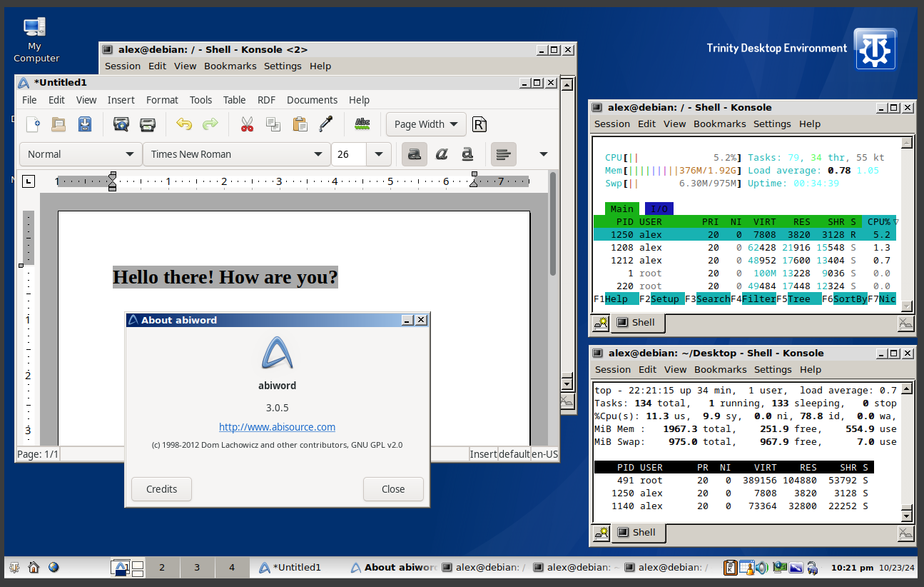Screen dimensions: 924x587
Task: Click the Undo arrow icon
Action: (184, 124)
